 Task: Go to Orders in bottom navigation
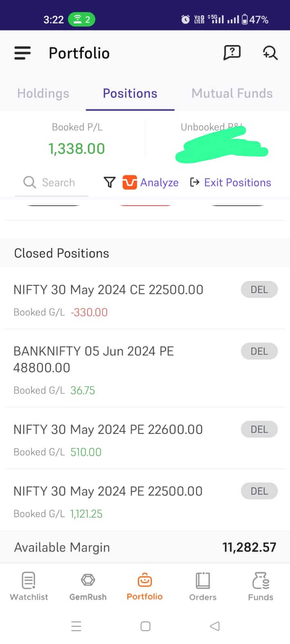click(203, 586)
